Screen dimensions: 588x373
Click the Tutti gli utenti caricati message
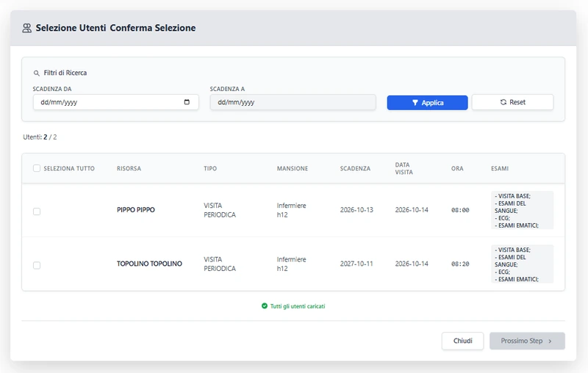pyautogui.click(x=298, y=306)
